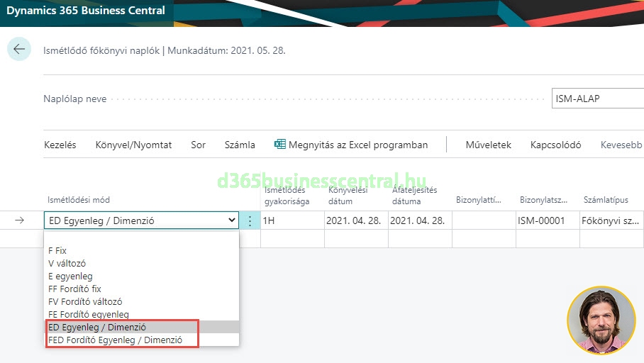Click Bizonylattí... column header
Screen dimensions: 644x363
479,200
